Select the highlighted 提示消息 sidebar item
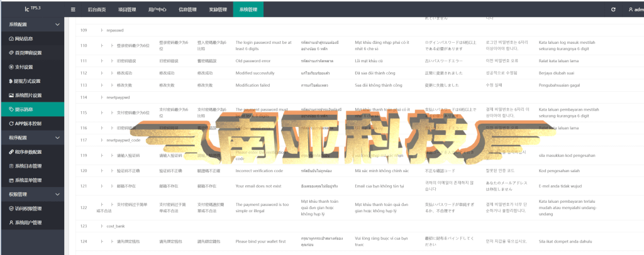Screen dimensions: 644x255 [x=32, y=109]
